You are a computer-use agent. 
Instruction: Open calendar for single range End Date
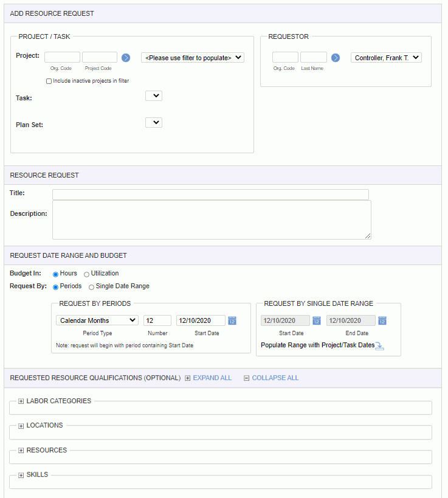(x=382, y=320)
